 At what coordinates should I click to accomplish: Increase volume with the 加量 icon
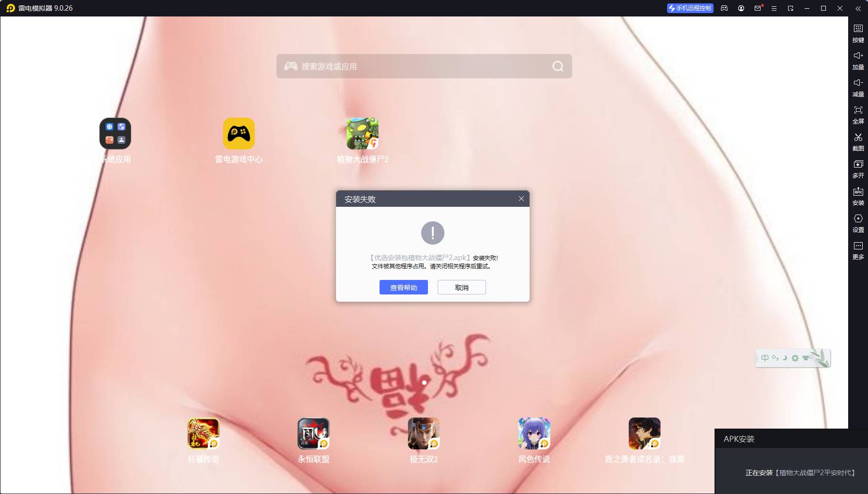(858, 60)
